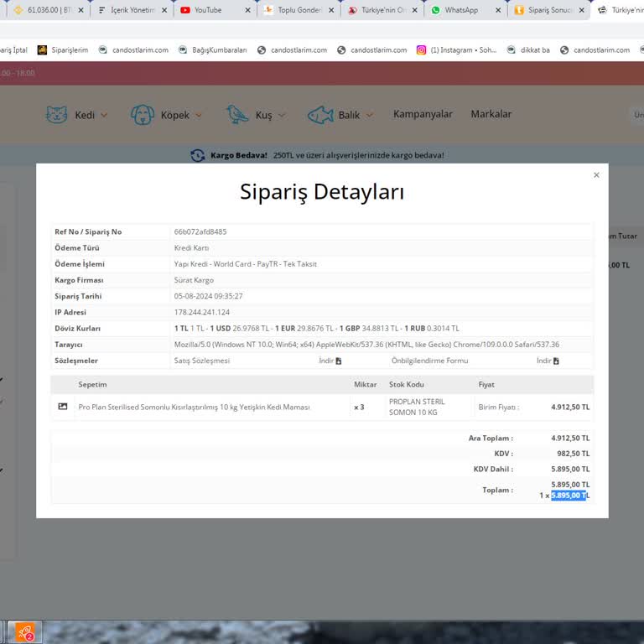Close the İçerik Yönetim tab
Viewport: 644px width, 644px height.
point(164,10)
